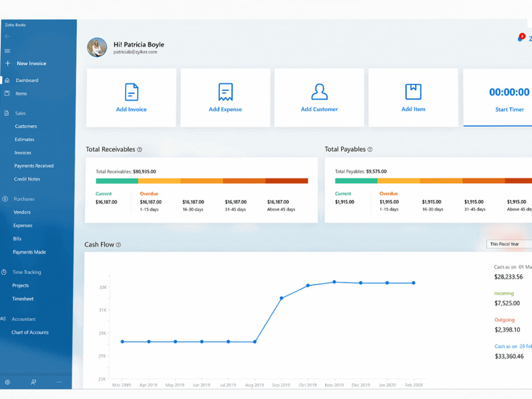
Task: Click the Add Expense receipt icon
Action: click(226, 92)
